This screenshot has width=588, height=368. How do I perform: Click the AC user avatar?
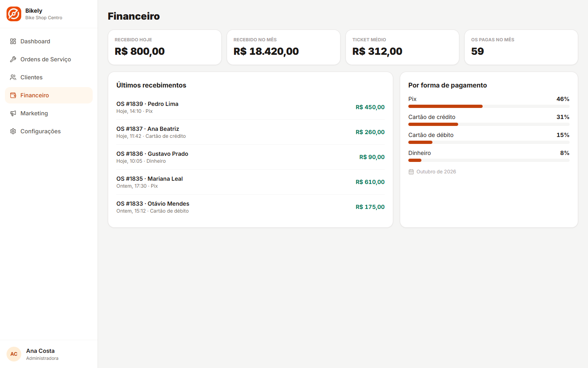(x=14, y=354)
